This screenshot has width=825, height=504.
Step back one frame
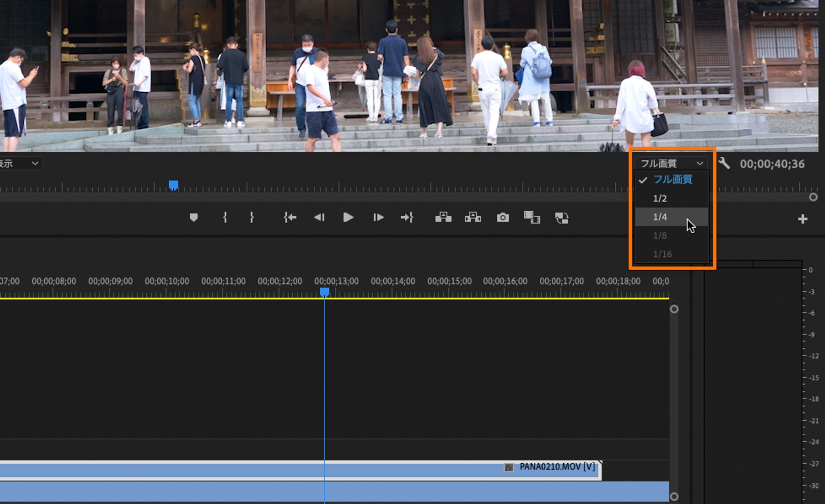click(319, 218)
